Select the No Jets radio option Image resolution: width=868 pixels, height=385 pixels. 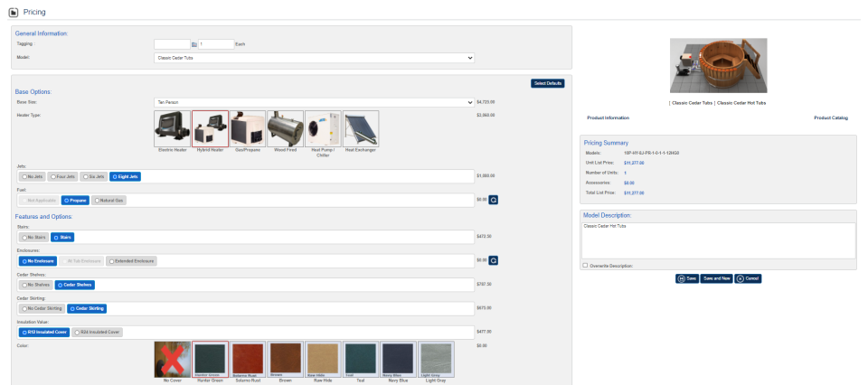click(33, 176)
